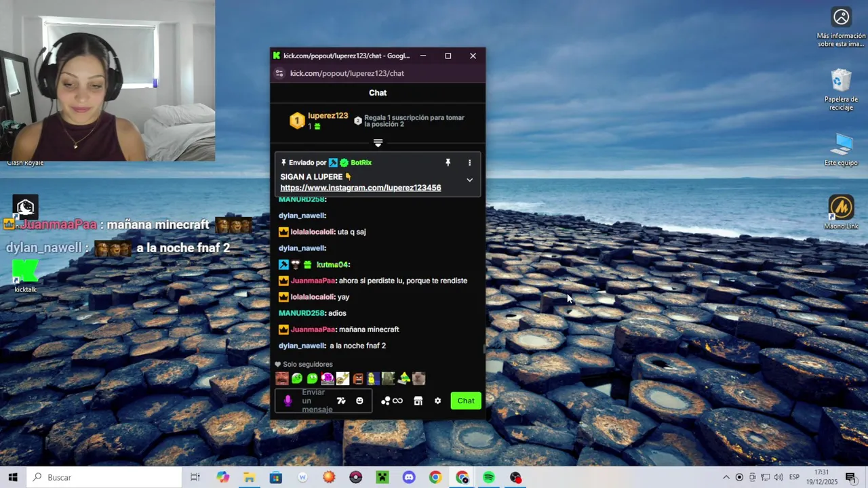The width and height of the screenshot is (868, 488).
Task: Open Minecraft creeper icon on taskbar
Action: pyautogui.click(x=382, y=477)
